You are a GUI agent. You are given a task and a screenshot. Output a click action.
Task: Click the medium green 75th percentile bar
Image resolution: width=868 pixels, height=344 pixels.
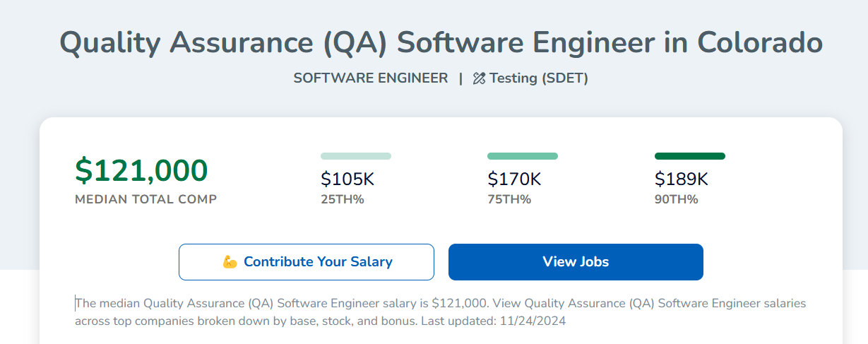click(x=523, y=156)
